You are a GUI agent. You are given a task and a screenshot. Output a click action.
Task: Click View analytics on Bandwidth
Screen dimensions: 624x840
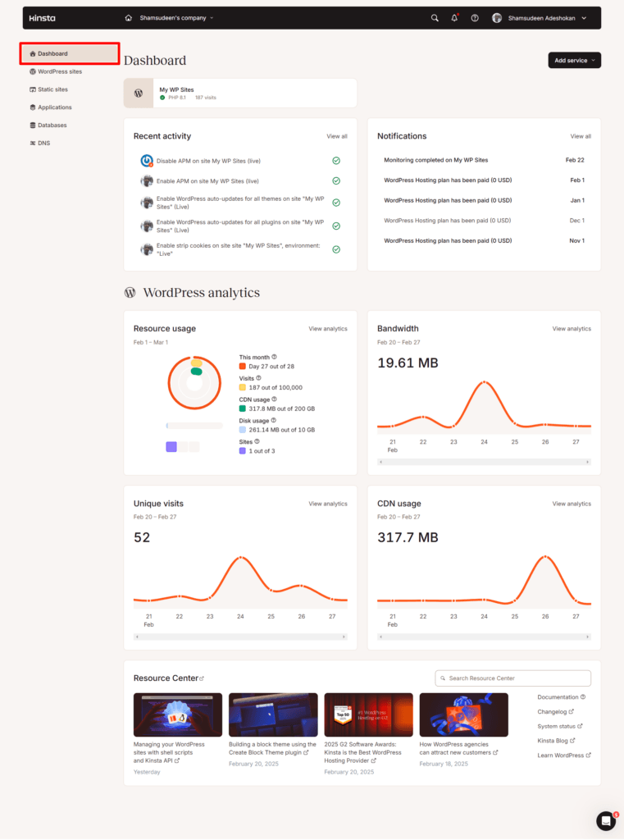pos(572,329)
